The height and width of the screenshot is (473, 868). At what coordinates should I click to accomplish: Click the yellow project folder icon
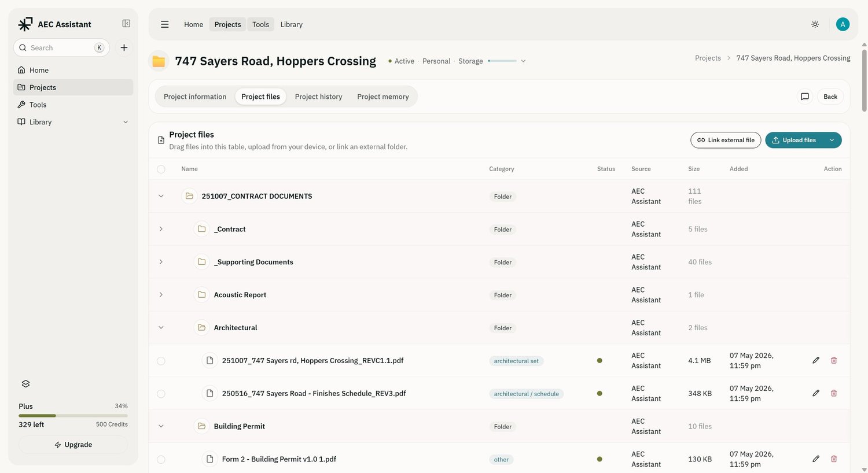(159, 61)
